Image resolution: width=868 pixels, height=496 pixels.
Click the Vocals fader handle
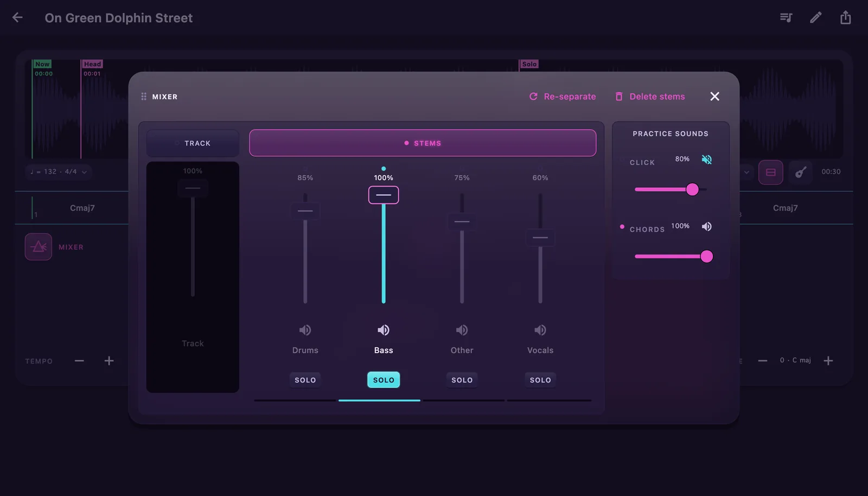[540, 238]
